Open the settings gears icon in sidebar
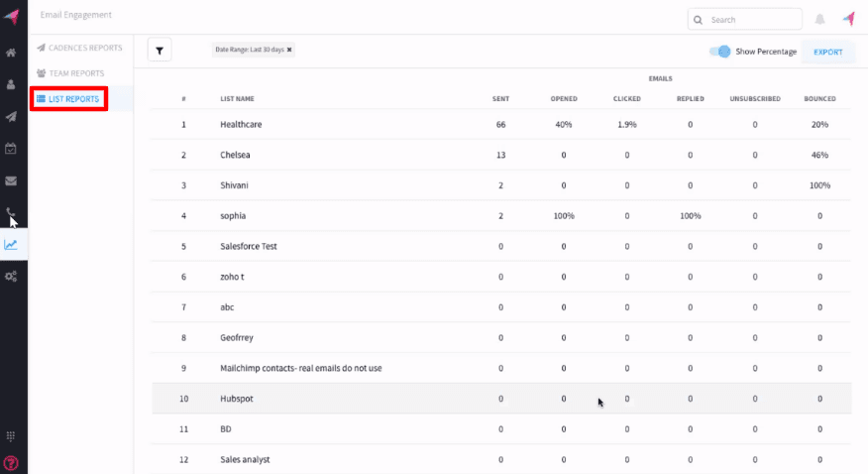Viewport: 868px width, 474px height. (11, 277)
